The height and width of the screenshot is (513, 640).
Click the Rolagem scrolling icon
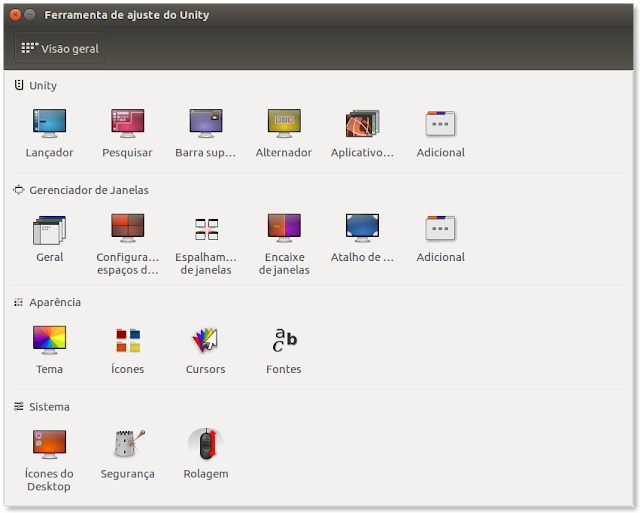[205, 445]
